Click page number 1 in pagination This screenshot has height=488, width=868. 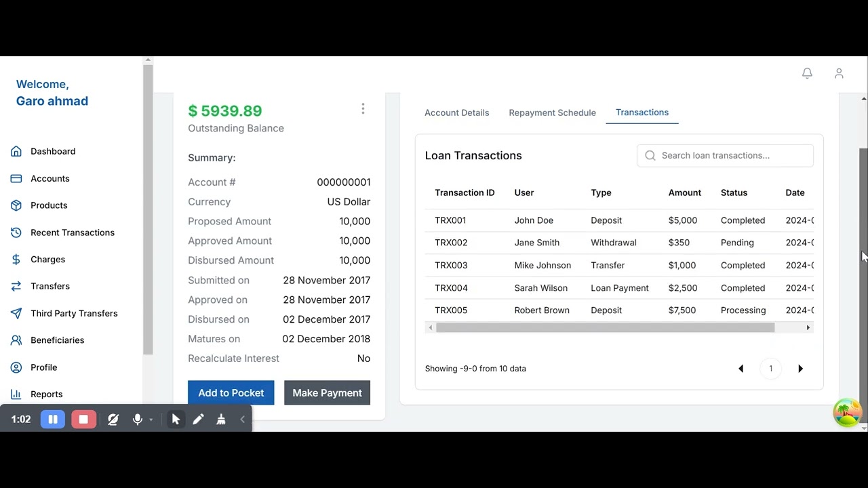coord(770,369)
